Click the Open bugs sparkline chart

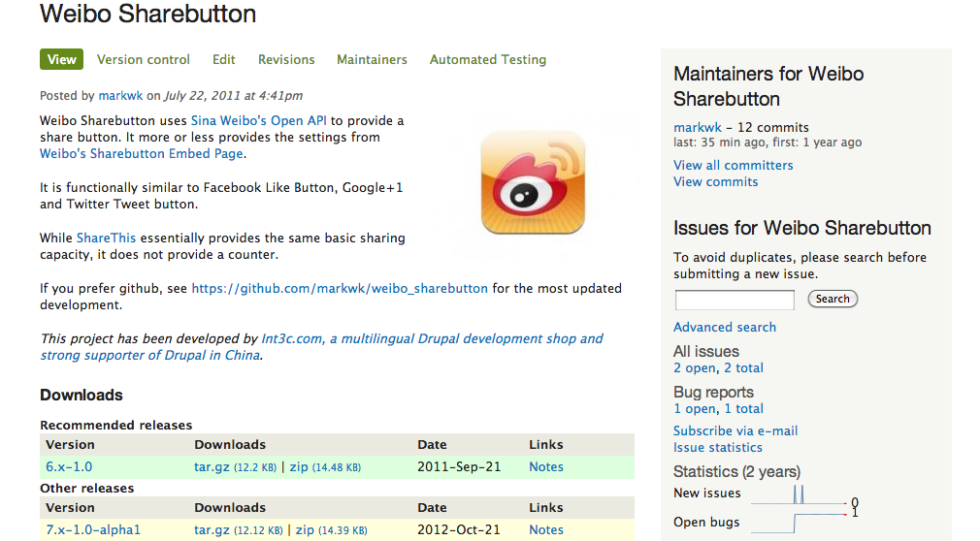pyautogui.click(x=799, y=523)
